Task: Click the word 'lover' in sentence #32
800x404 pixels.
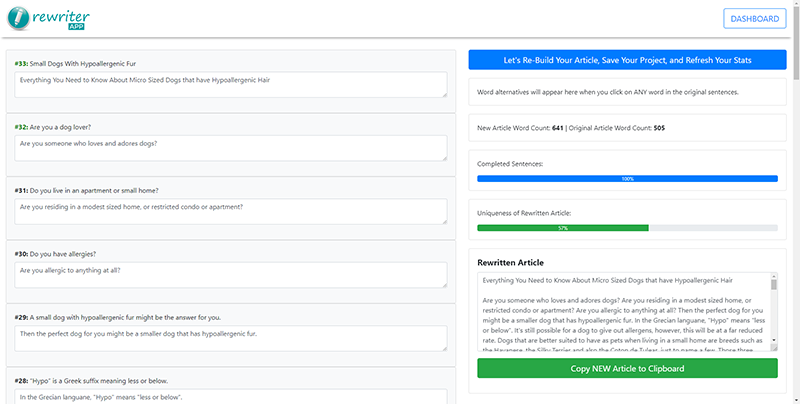Action: click(83, 127)
